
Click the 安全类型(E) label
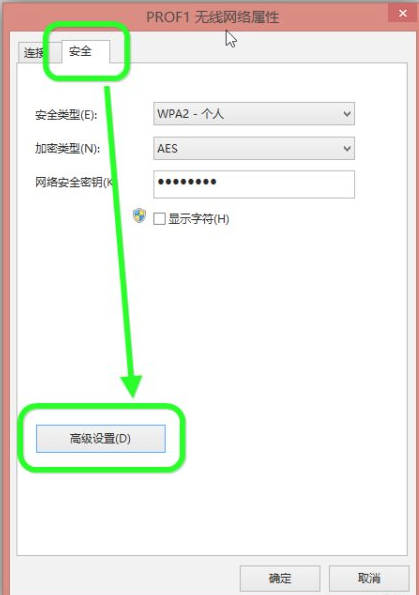tap(66, 115)
